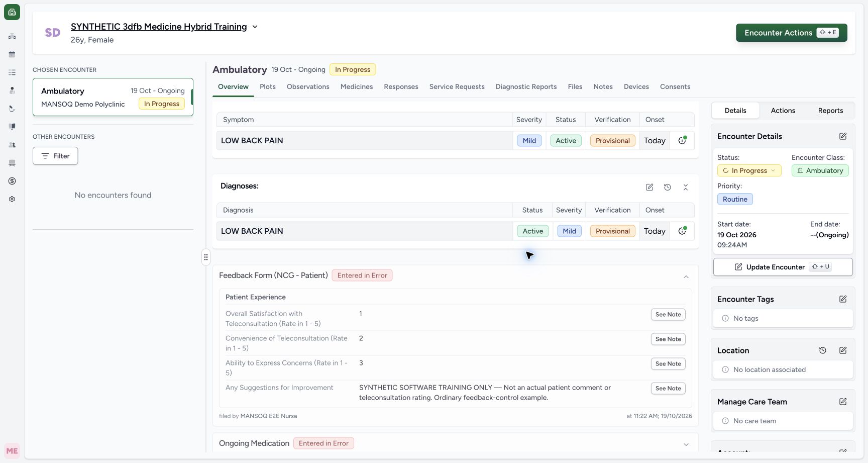Image resolution: width=868 pixels, height=463 pixels.
Task: Click the Encounter Actions button
Action: pyautogui.click(x=792, y=33)
